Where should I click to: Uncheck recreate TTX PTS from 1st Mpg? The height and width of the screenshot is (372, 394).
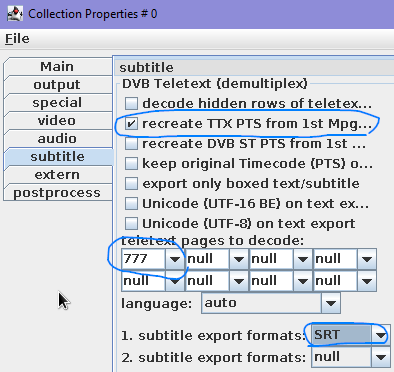pyautogui.click(x=131, y=124)
